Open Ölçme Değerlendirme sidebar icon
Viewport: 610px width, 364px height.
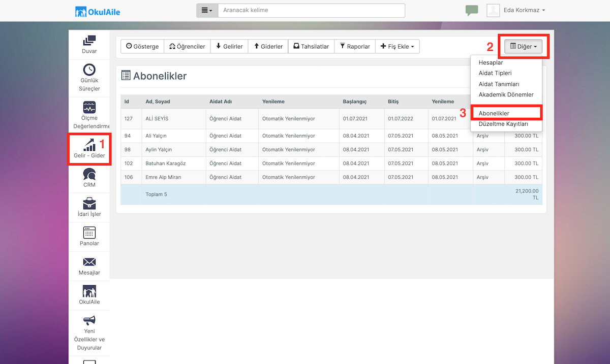tap(89, 108)
